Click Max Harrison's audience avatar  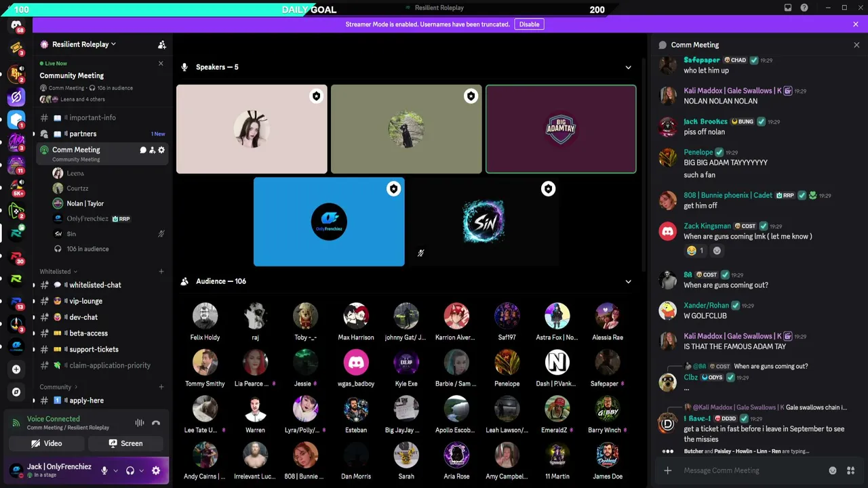pyautogui.click(x=356, y=317)
